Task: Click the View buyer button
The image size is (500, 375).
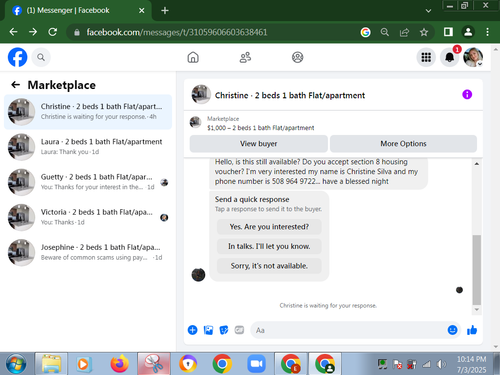Action: pyautogui.click(x=259, y=144)
